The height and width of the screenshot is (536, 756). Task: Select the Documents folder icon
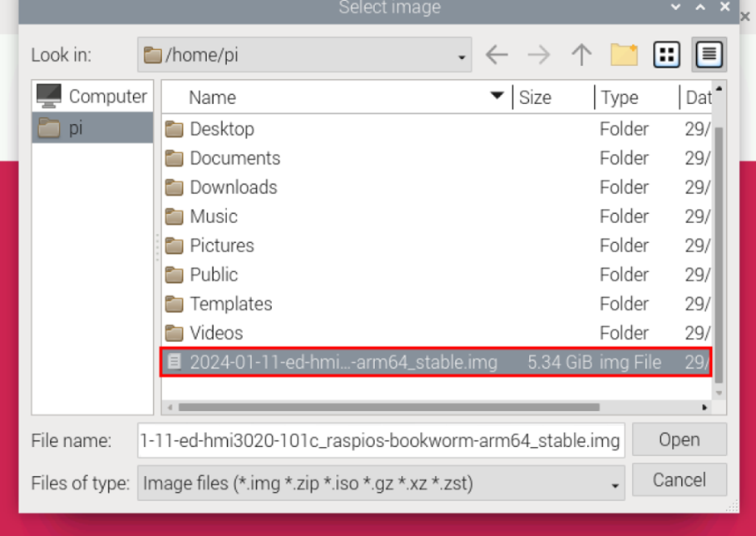pyautogui.click(x=174, y=158)
